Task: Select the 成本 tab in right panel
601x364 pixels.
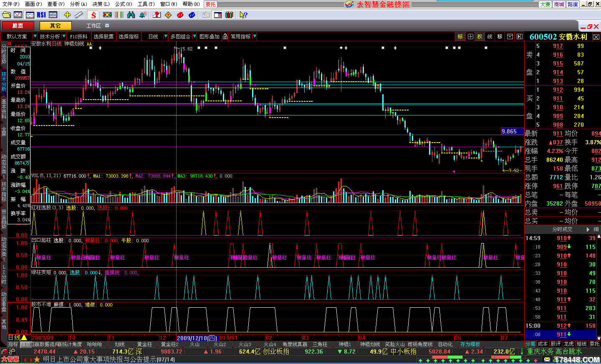Action: (x=543, y=344)
